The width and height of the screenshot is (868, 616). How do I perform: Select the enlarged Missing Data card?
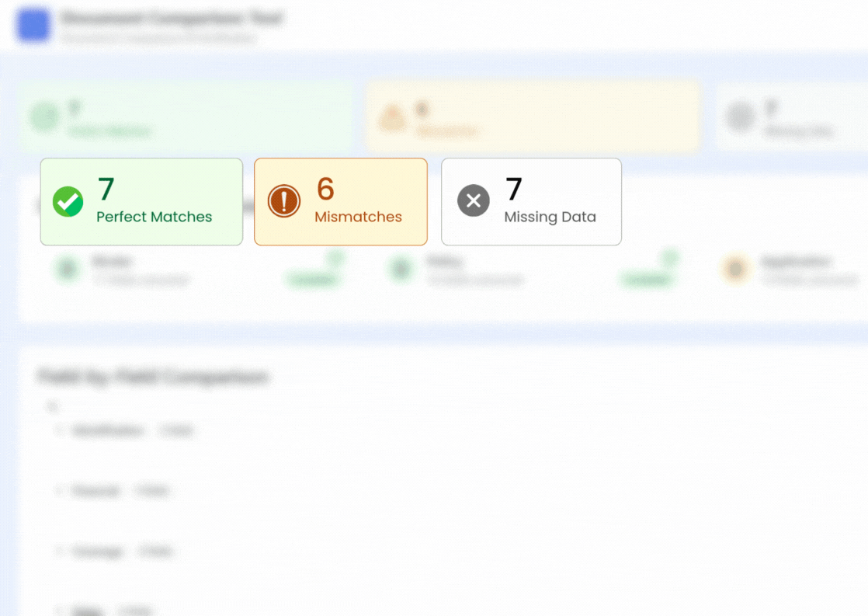click(x=531, y=202)
